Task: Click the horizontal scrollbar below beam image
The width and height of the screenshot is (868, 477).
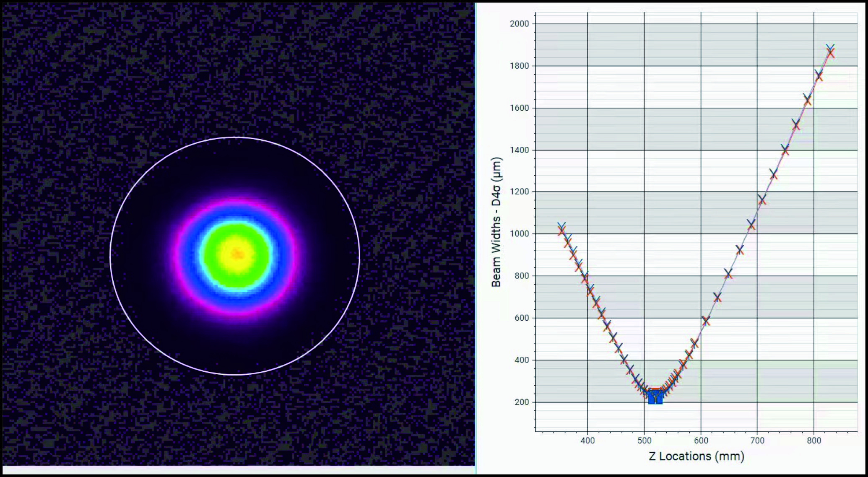Action: pyautogui.click(x=238, y=470)
